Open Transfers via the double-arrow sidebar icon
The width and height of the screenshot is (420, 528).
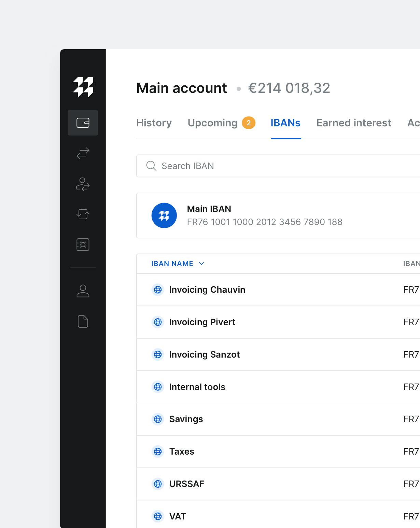[x=83, y=153]
